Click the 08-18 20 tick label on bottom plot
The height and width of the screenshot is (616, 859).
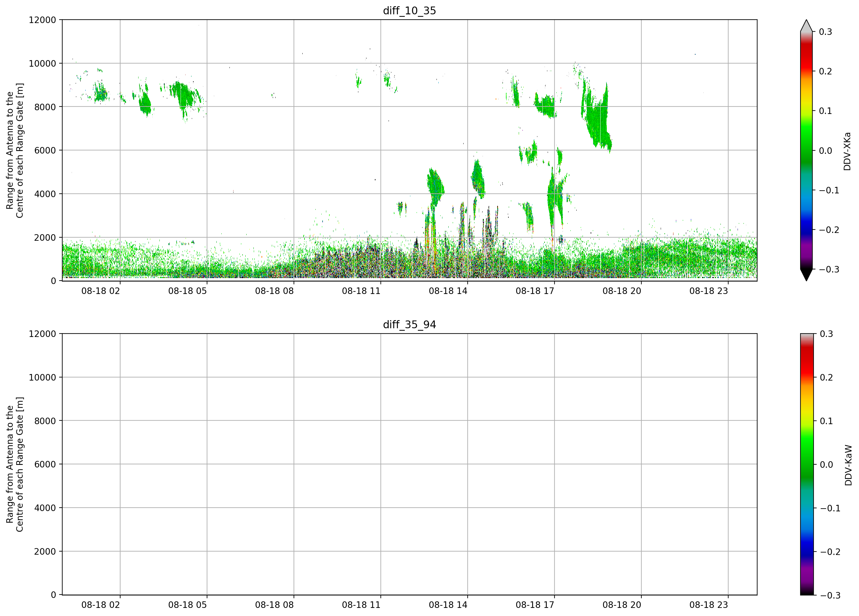[622, 605]
